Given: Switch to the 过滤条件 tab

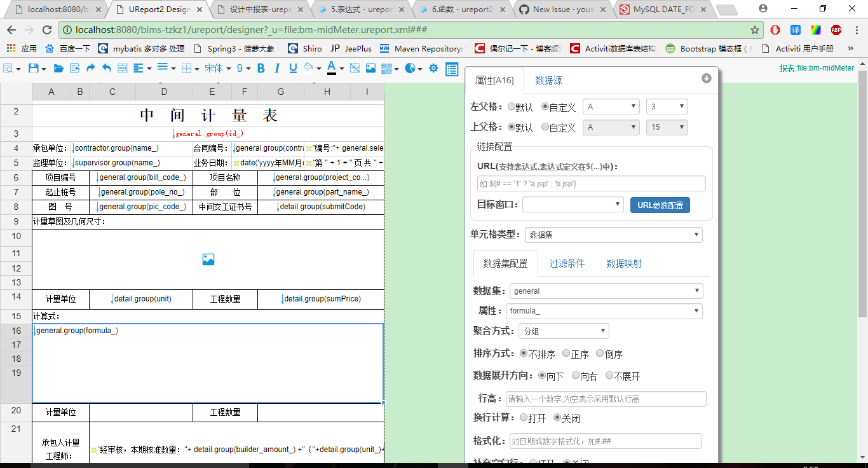Looking at the screenshot, I should click(x=567, y=263).
